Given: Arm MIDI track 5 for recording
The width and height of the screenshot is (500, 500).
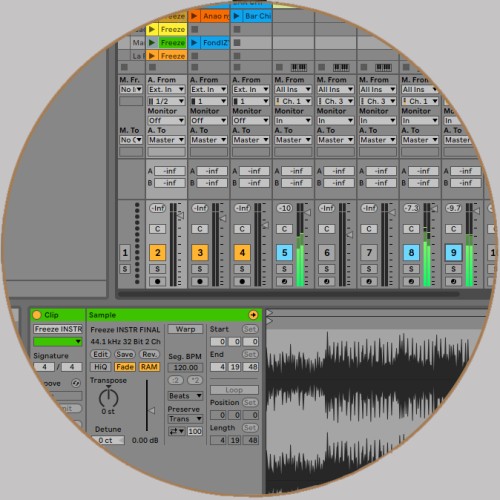Looking at the screenshot, I should coord(284,281).
